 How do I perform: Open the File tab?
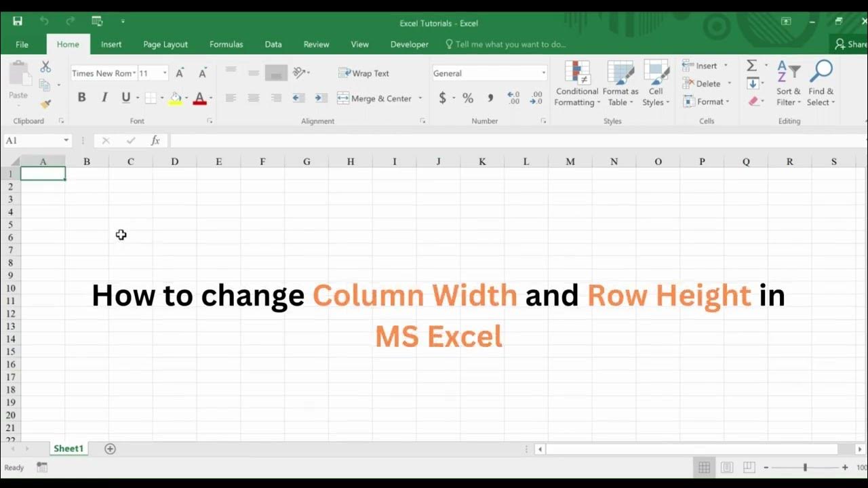click(x=22, y=44)
